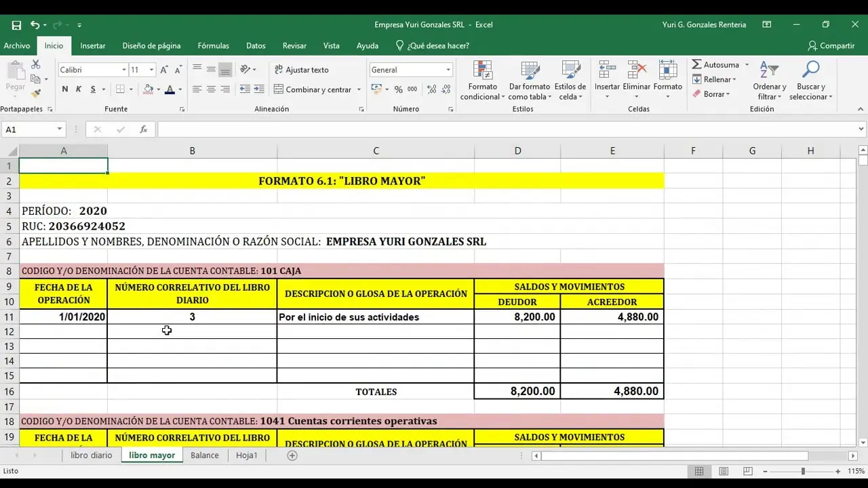The image size is (868, 488).
Task: Open Buscar y seleccionar magnifier tool
Action: (x=810, y=81)
